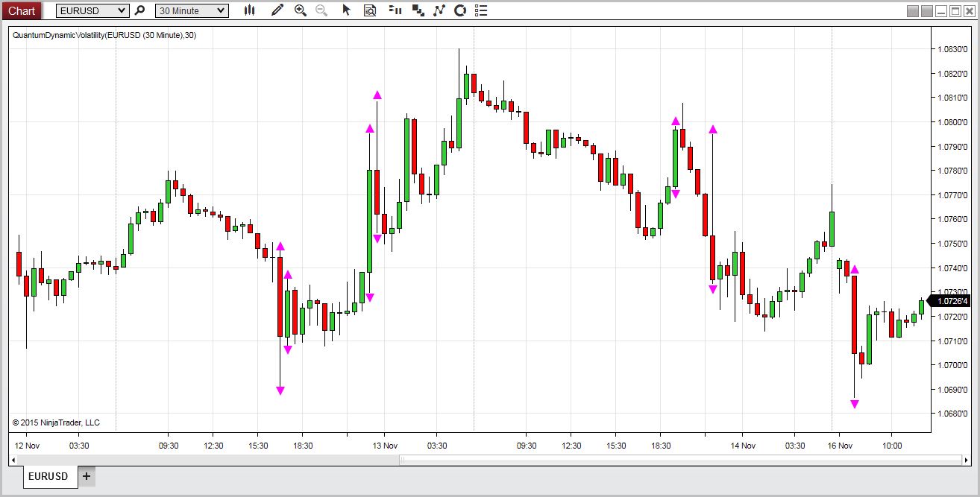
Task: Click the 13 Nov date label
Action: point(385,446)
